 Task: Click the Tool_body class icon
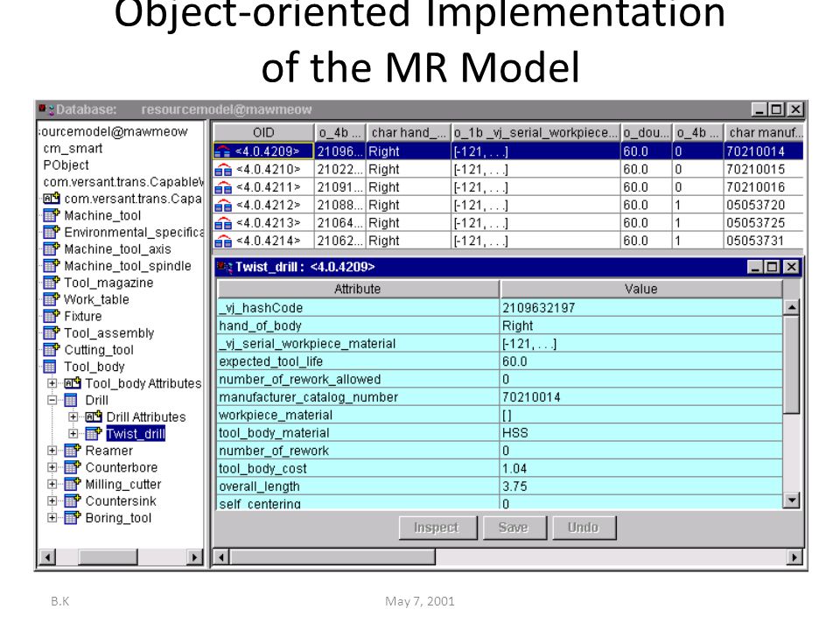(x=50, y=367)
